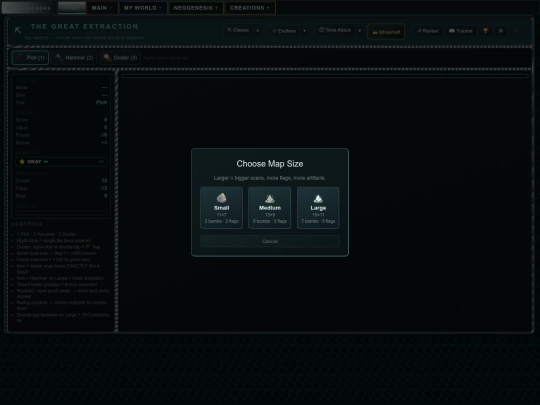Go to the HOME tab

pyautogui.click(x=72, y=8)
